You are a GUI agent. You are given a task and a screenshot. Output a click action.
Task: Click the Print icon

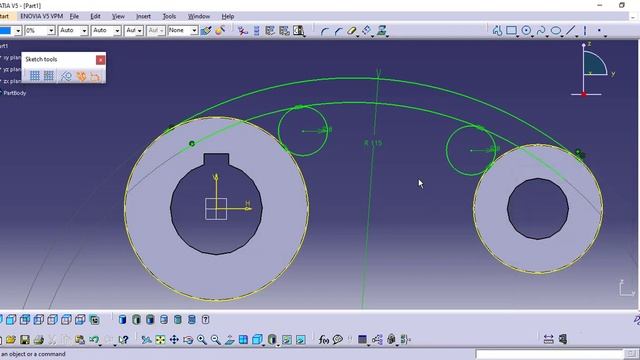(x=38, y=340)
